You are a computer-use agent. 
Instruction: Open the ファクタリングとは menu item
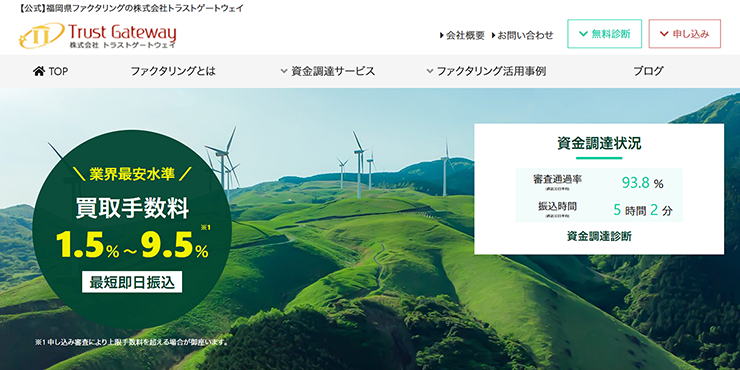tap(173, 71)
